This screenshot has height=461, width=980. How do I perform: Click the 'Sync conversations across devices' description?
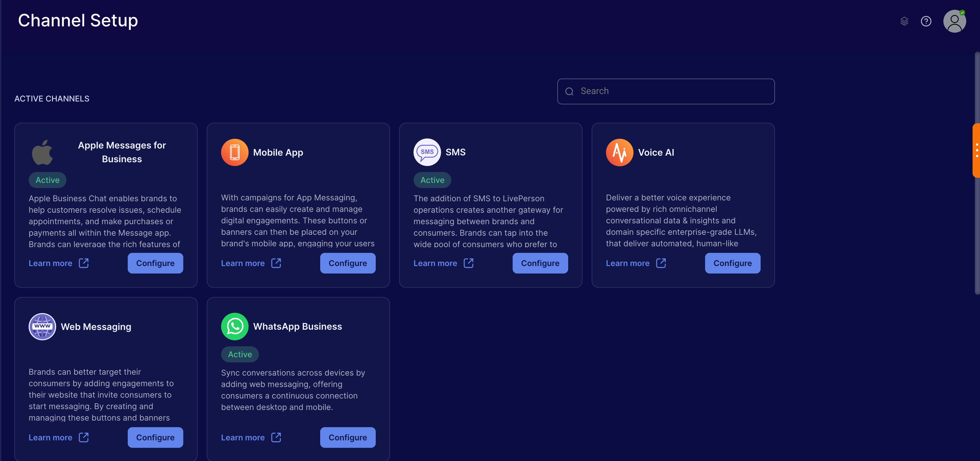[x=293, y=390]
